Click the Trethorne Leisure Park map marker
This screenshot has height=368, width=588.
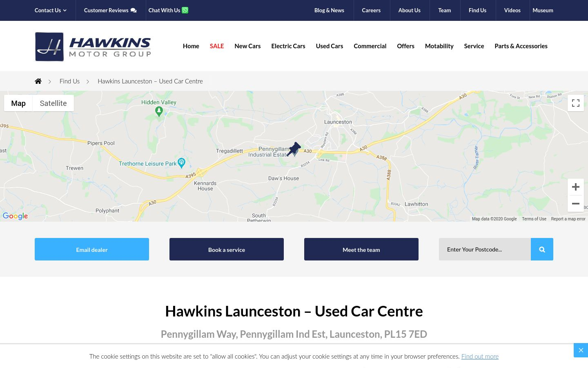(x=182, y=163)
